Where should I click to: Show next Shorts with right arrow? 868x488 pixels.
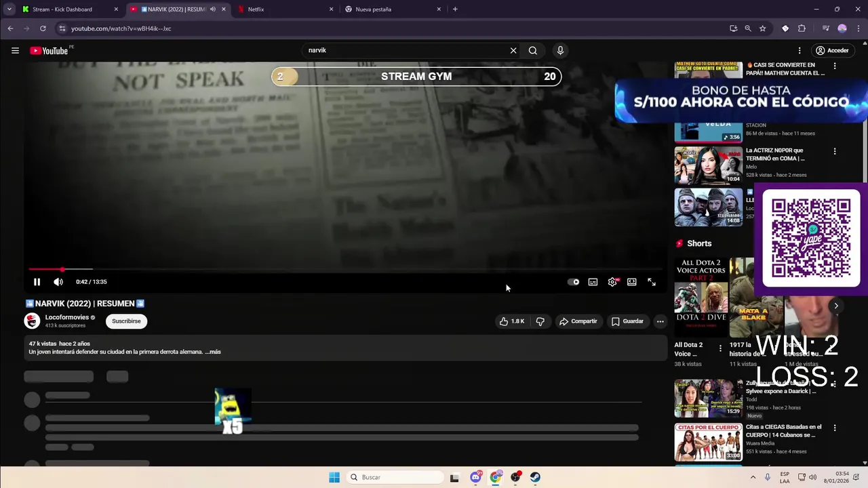tap(836, 306)
